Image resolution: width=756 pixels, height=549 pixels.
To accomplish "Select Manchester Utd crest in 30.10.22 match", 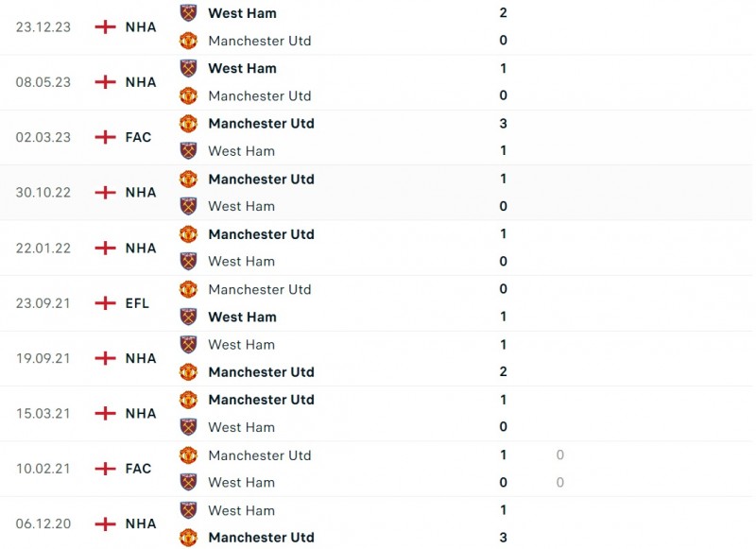I will point(188,179).
